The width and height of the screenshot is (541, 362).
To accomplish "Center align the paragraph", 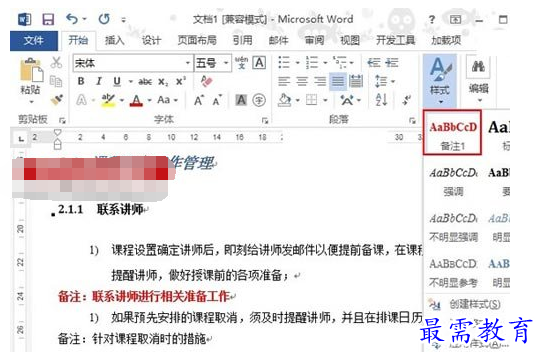I will pyautogui.click(x=302, y=81).
